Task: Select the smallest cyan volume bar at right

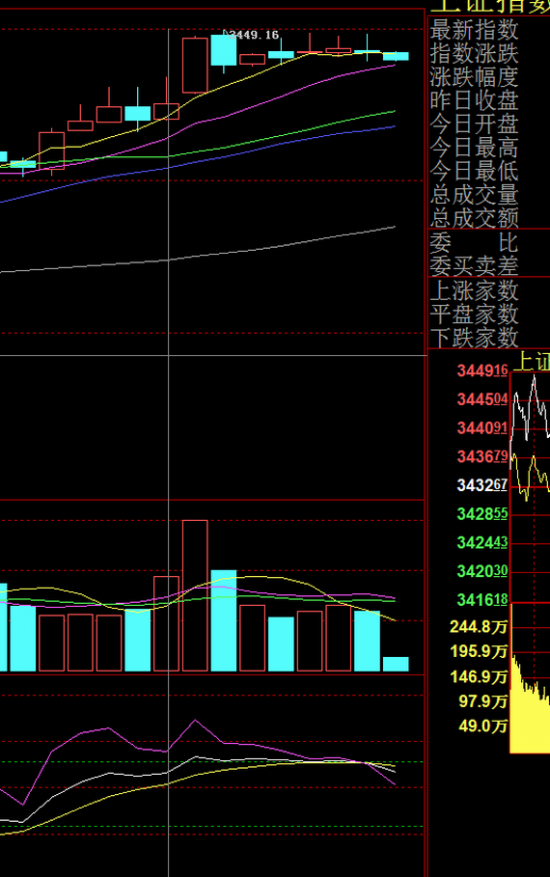Action: [396, 664]
